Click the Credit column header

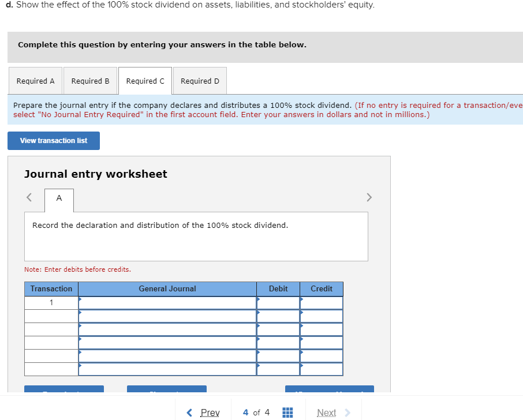[322, 289]
